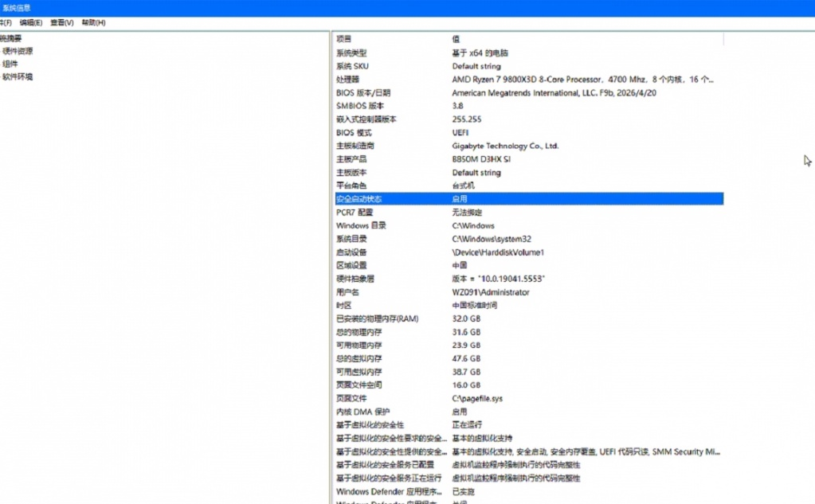This screenshot has height=504, width=815.
Task: Select the 时区 row label
Action: (343, 306)
